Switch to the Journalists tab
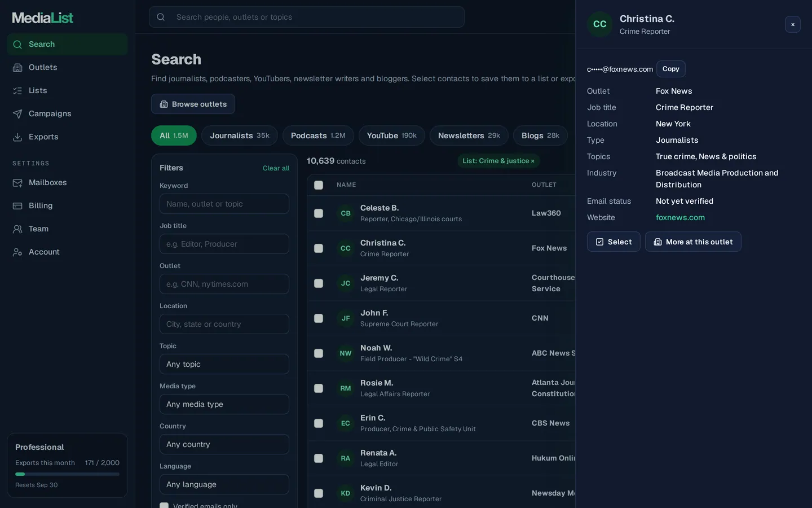Screen dimensions: 812x508 (x=240, y=135)
